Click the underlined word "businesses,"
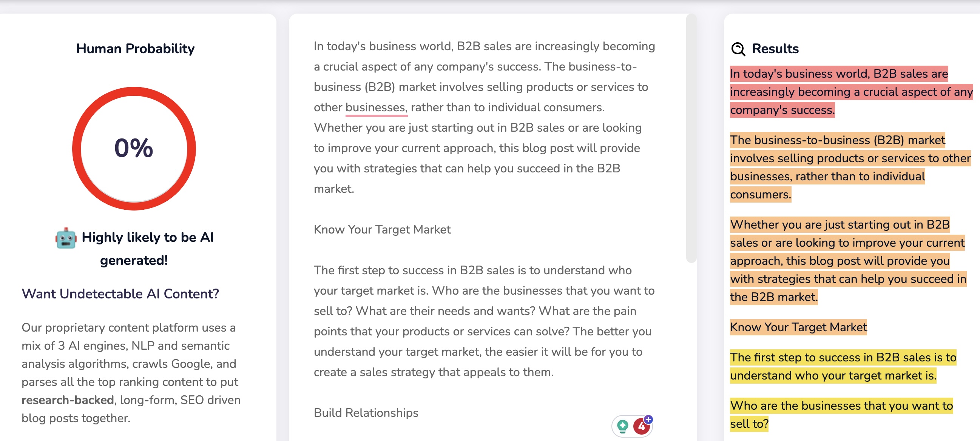Image resolution: width=980 pixels, height=441 pixels. pos(376,108)
